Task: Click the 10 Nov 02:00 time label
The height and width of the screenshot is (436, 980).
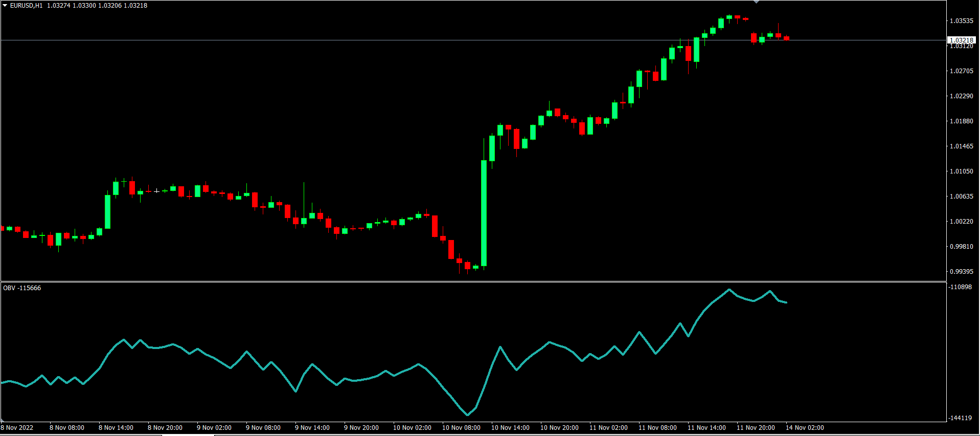Action: coord(412,428)
